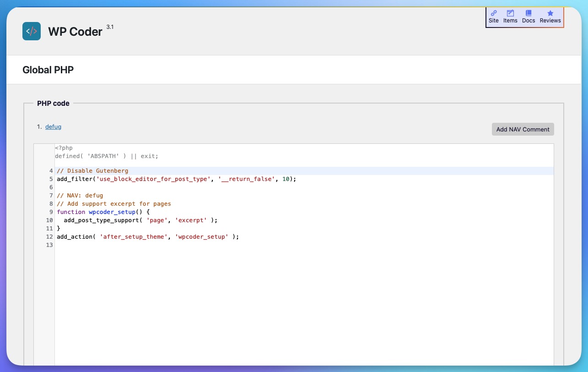Open the Reviews star icon
Screen dimensions: 588x372
550,13
